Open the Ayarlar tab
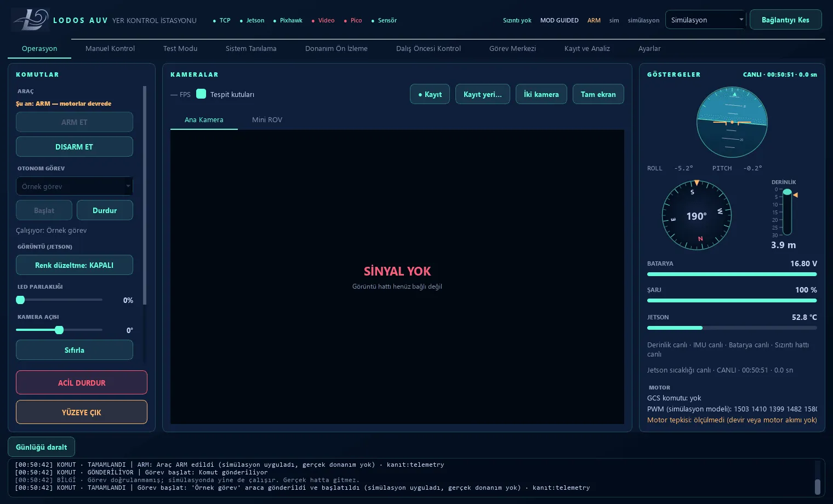Viewport: 833px width, 504px height. point(649,48)
